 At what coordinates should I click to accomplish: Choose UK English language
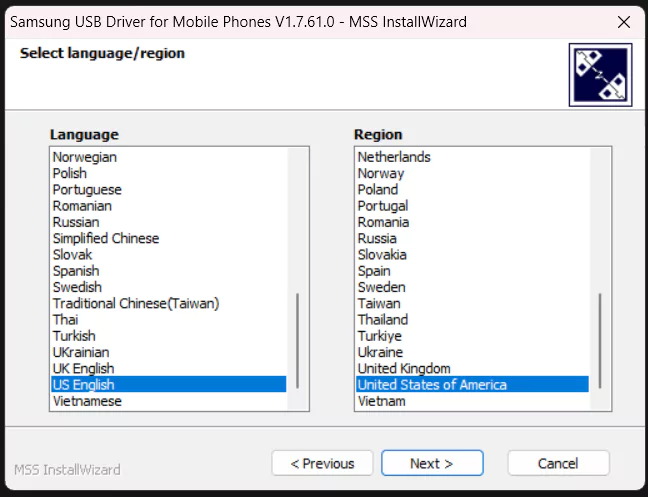point(169,369)
